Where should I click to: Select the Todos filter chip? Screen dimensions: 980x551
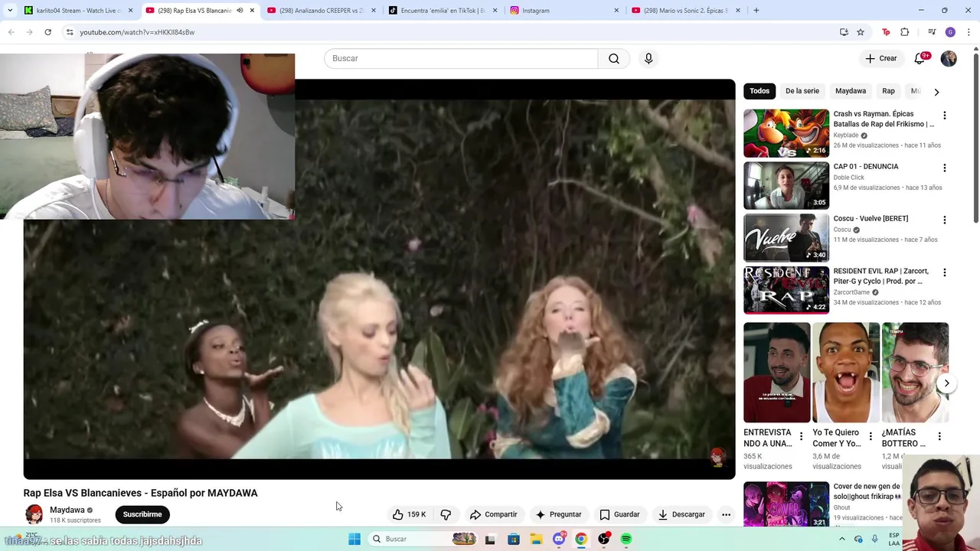(x=759, y=91)
